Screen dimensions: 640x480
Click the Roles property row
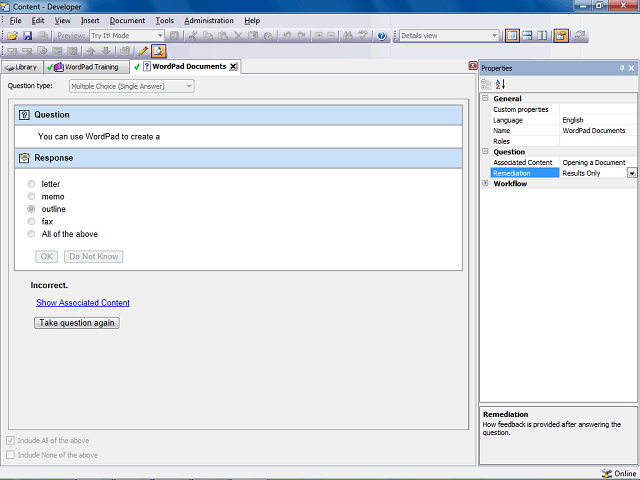tap(563, 141)
